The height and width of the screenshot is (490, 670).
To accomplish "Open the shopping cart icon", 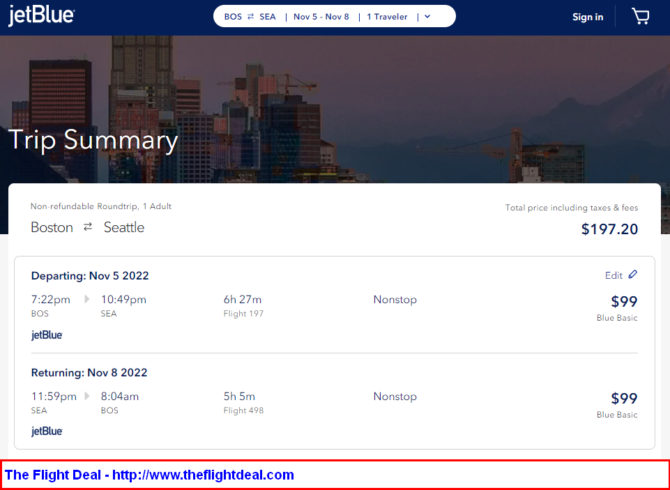I will 641,17.
